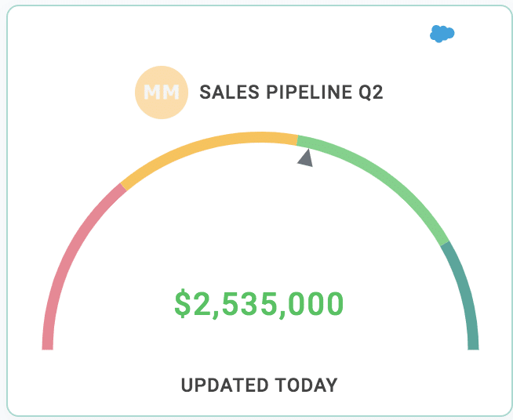Click where light green meets teal
Screen dimensions: 513x420
click(445, 244)
